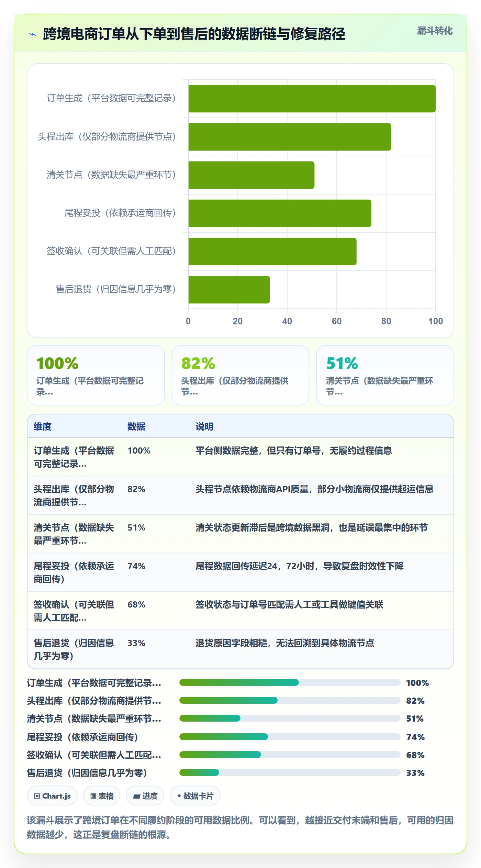This screenshot has height=868, width=481.
Task: Click the 82% cell in the table
Action: click(136, 489)
